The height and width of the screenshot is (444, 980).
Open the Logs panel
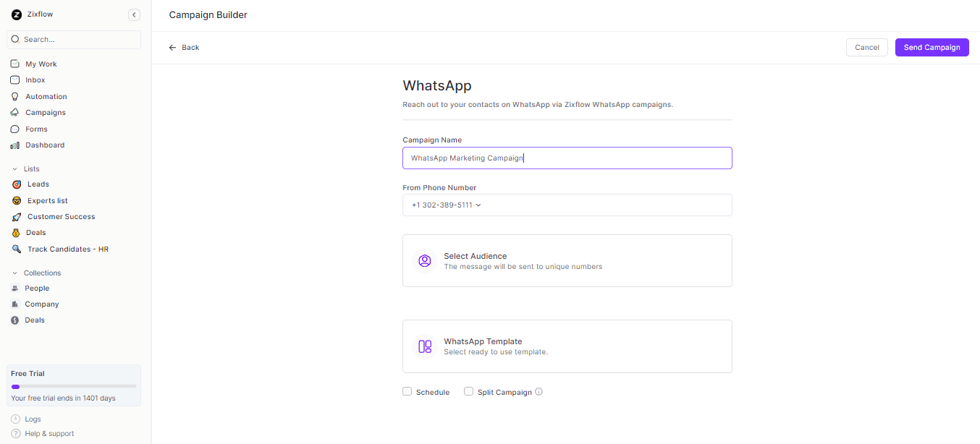[x=32, y=419]
